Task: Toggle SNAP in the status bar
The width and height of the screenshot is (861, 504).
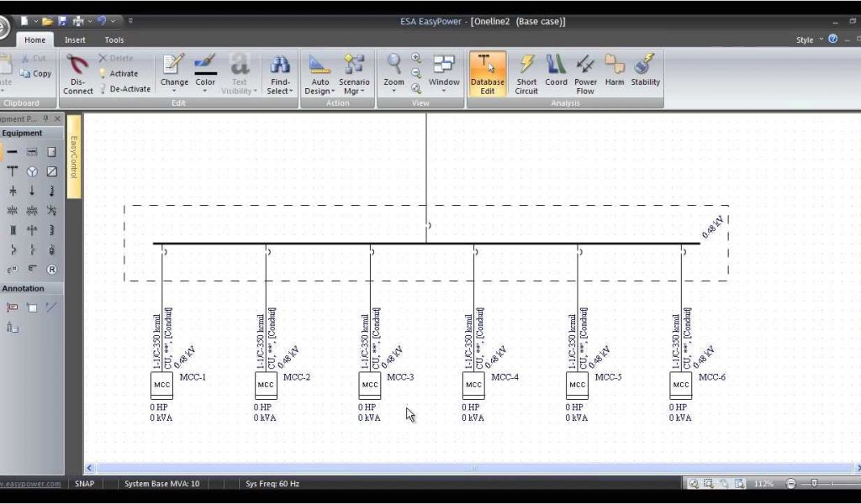Action: [x=84, y=484]
